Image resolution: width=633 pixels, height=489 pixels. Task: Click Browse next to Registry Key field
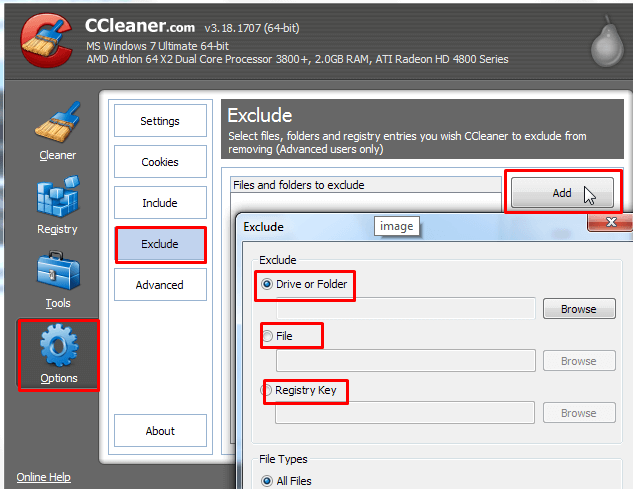[579, 413]
